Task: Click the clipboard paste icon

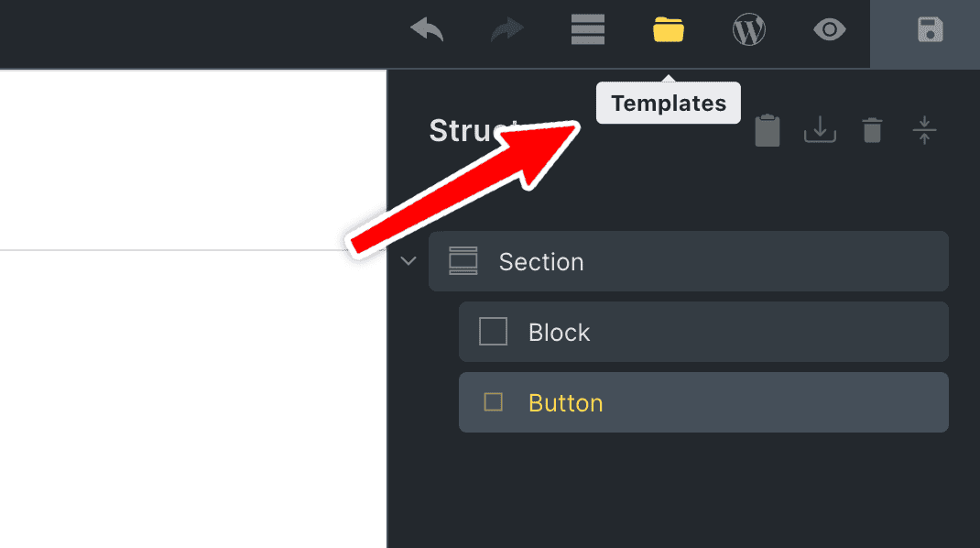Action: click(768, 131)
